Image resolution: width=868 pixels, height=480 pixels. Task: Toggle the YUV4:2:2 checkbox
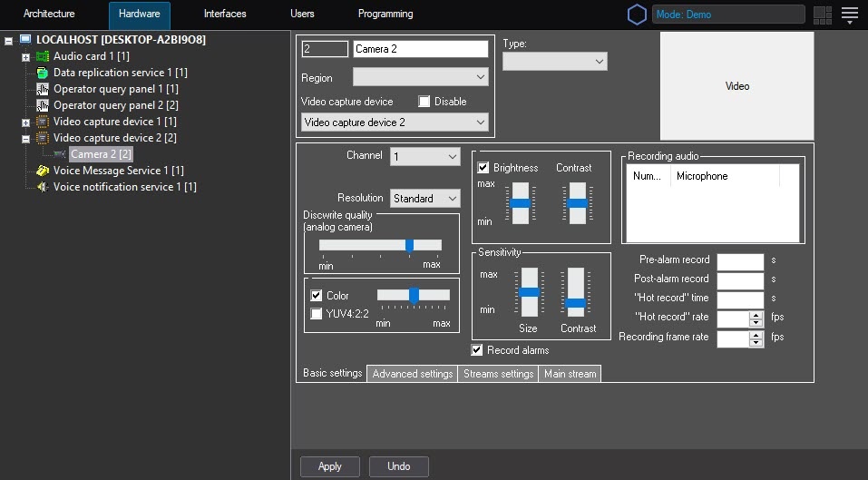coord(317,314)
